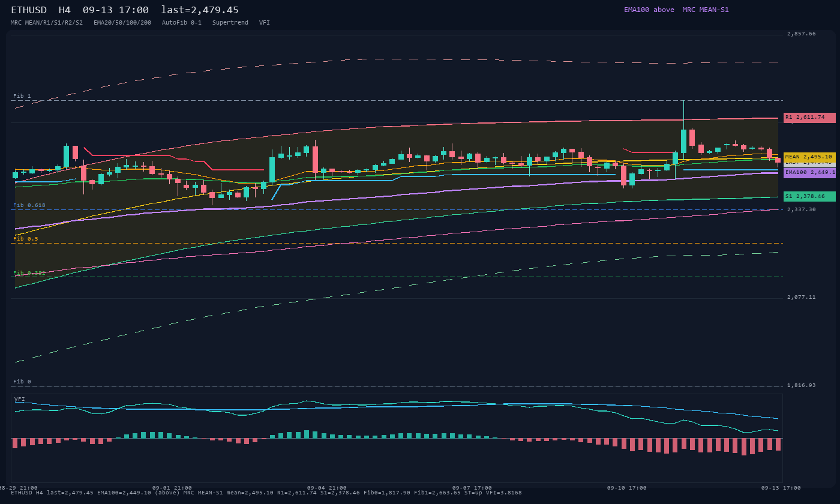Click the 2,857.66 price axis label
This screenshot has width=840, height=504.
pos(802,34)
